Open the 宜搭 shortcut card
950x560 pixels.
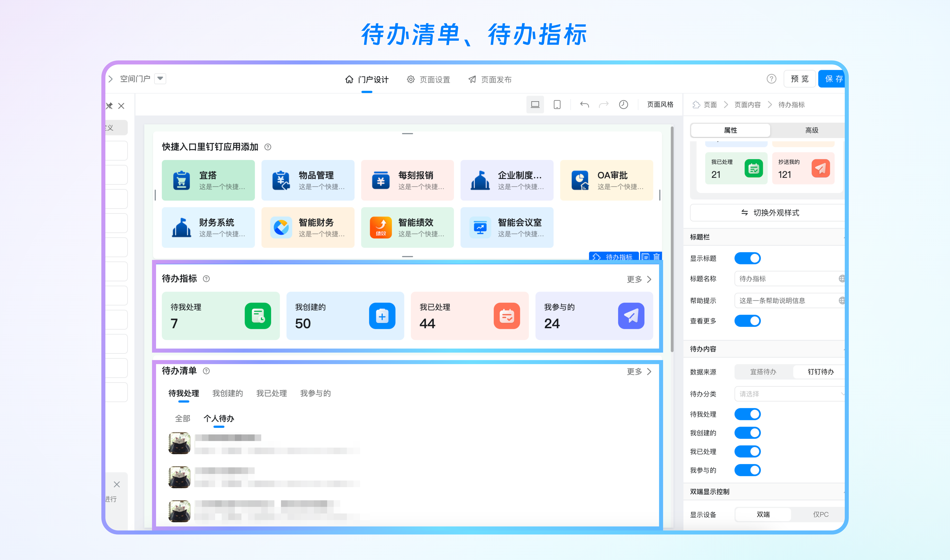[x=208, y=180]
